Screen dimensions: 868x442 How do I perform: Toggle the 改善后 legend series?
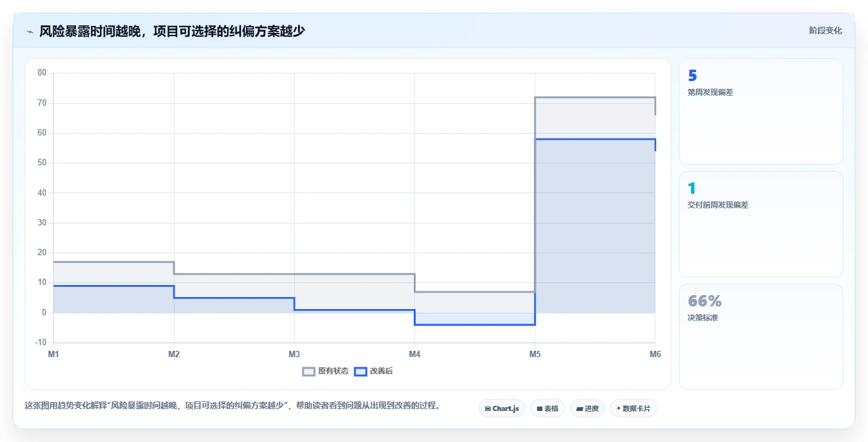pyautogui.click(x=373, y=371)
